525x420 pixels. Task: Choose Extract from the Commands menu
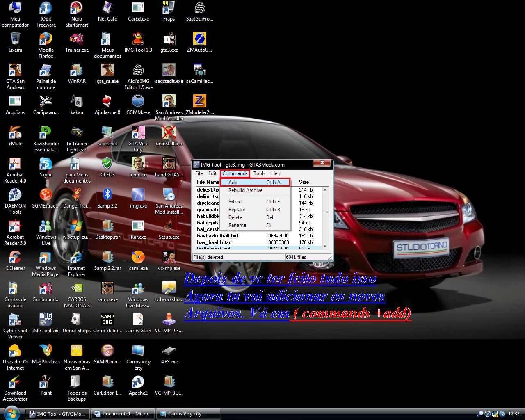click(255, 202)
